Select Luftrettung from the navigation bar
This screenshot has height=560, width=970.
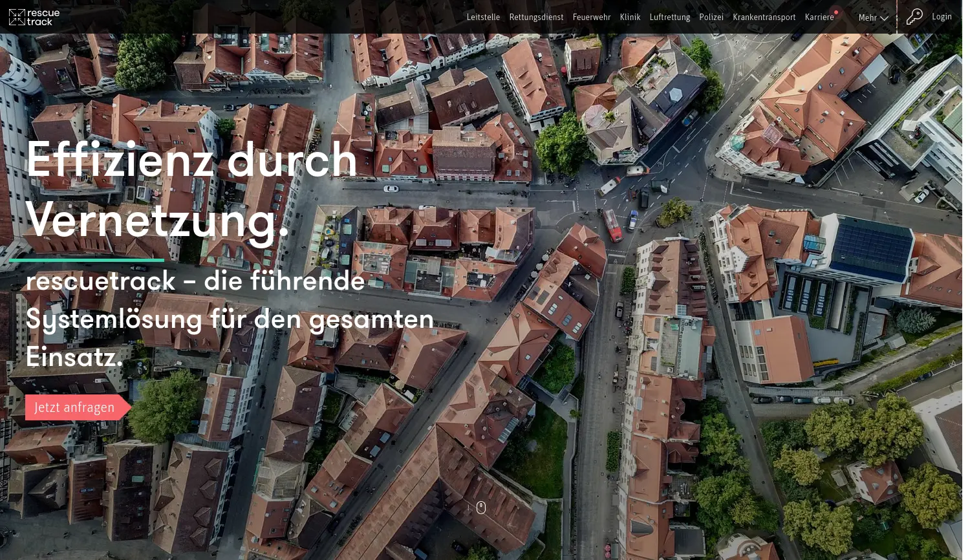669,17
